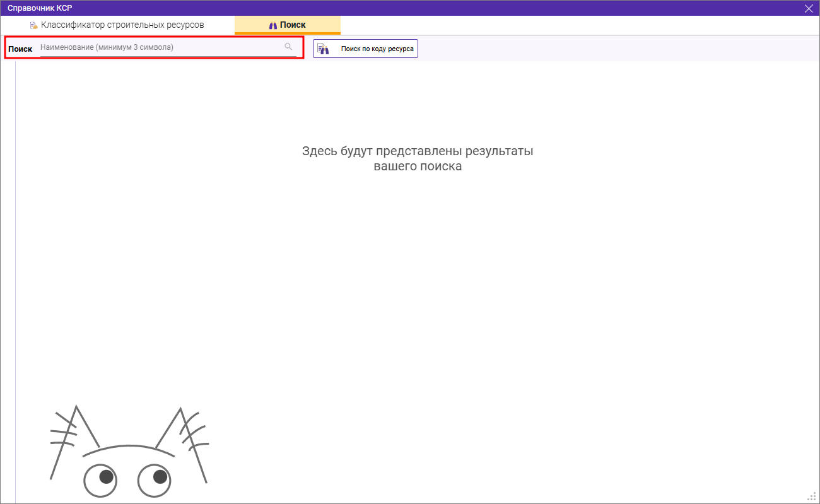
Task: Click the Классификатор строительных ресурсов tab icon
Action: (x=33, y=25)
